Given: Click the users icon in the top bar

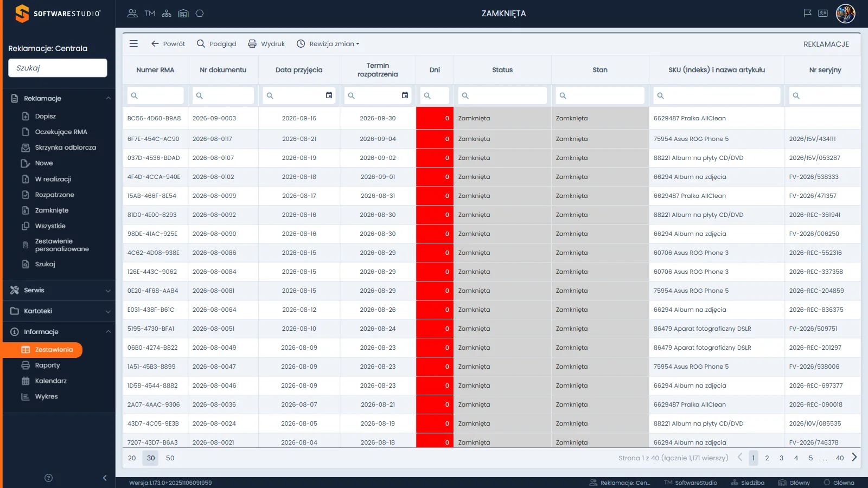Looking at the screenshot, I should (132, 14).
